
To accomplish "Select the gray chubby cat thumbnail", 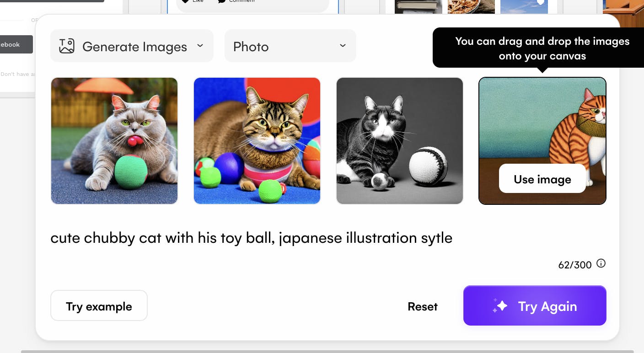I will pos(114,141).
